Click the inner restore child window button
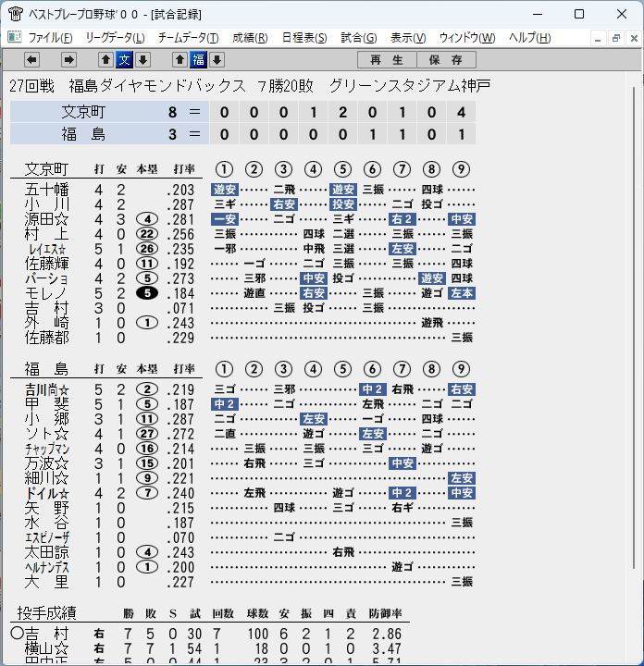 tap(616, 39)
